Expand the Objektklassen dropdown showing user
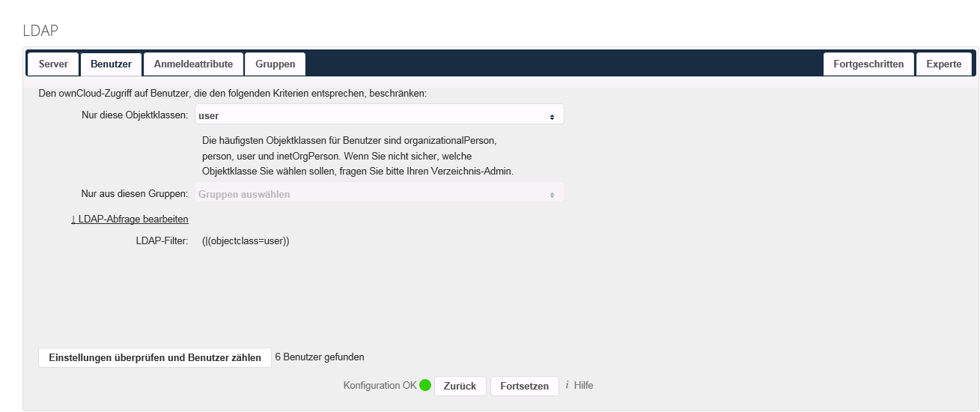 tap(379, 115)
